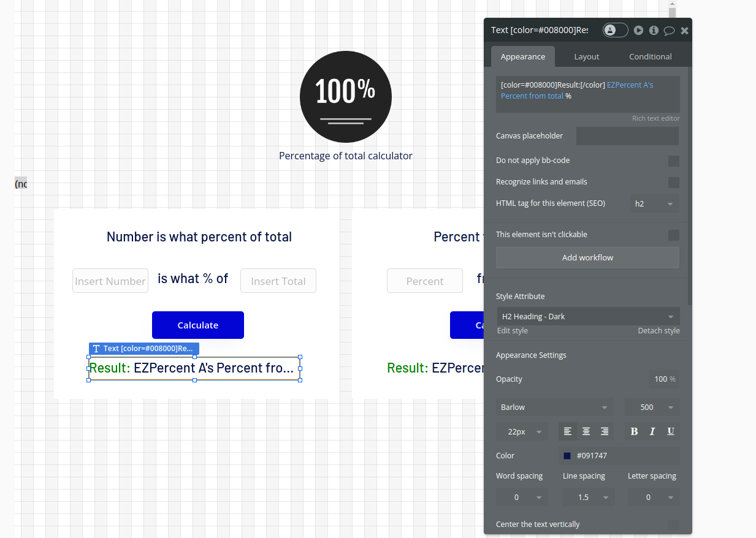The width and height of the screenshot is (756, 538).
Task: Open the font weight 500 dropdown
Action: coord(652,407)
